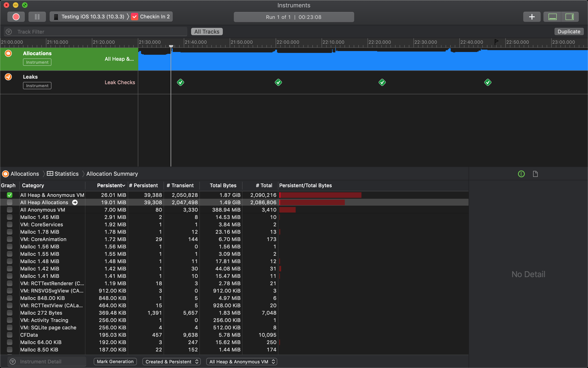588x368 pixels.
Task: Click the iPhone device icon in the target selector
Action: pyautogui.click(x=56, y=17)
